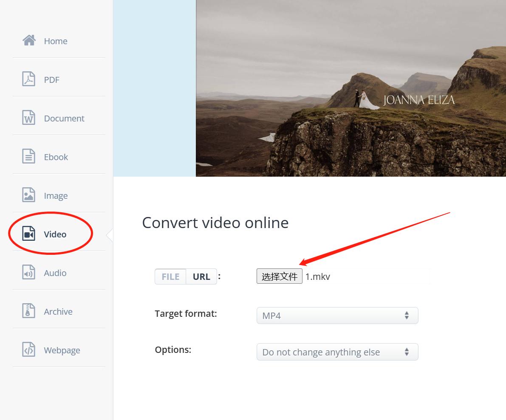Click the PDF file icon
This screenshot has width=506, height=420.
[28, 79]
